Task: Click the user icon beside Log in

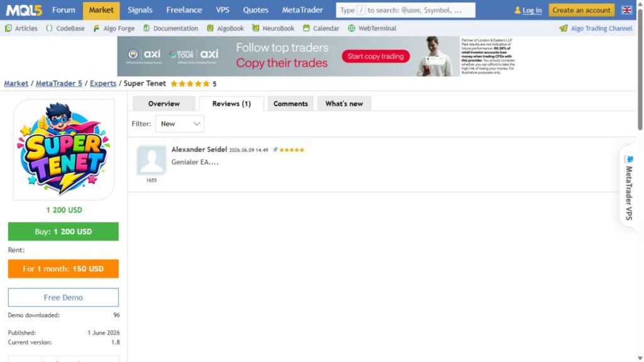Action: coord(518,10)
